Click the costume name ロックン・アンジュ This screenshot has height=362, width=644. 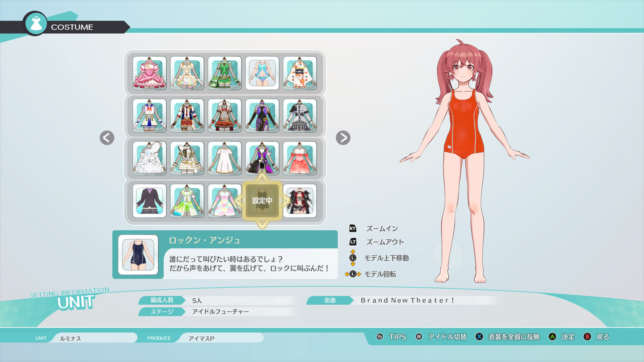pos(205,240)
